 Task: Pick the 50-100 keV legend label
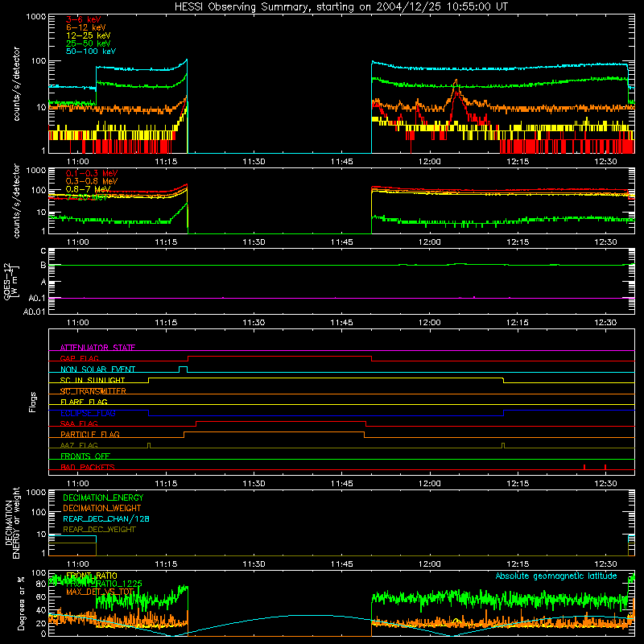pyautogui.click(x=91, y=52)
